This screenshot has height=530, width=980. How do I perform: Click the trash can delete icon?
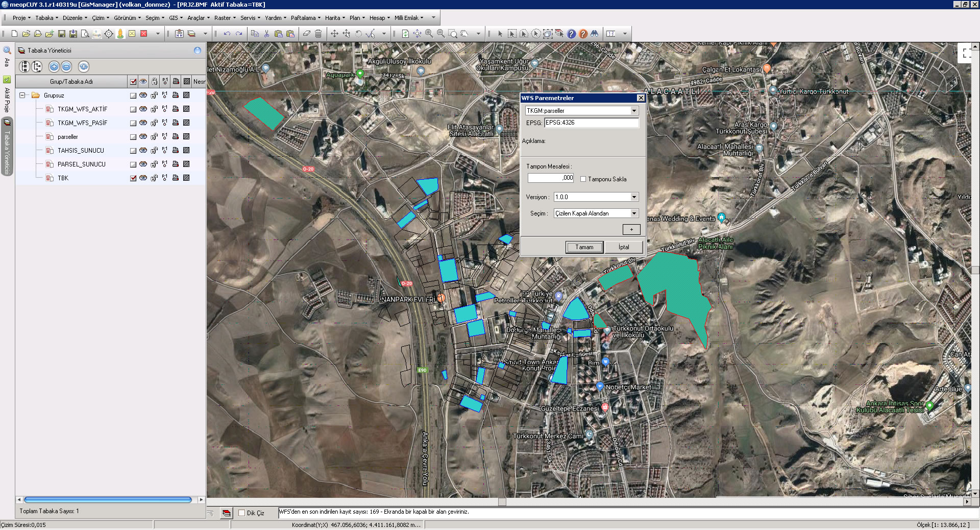pos(318,34)
